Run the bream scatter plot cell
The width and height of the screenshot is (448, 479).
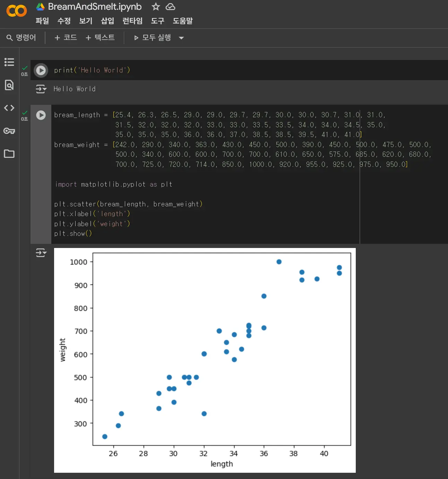click(41, 115)
